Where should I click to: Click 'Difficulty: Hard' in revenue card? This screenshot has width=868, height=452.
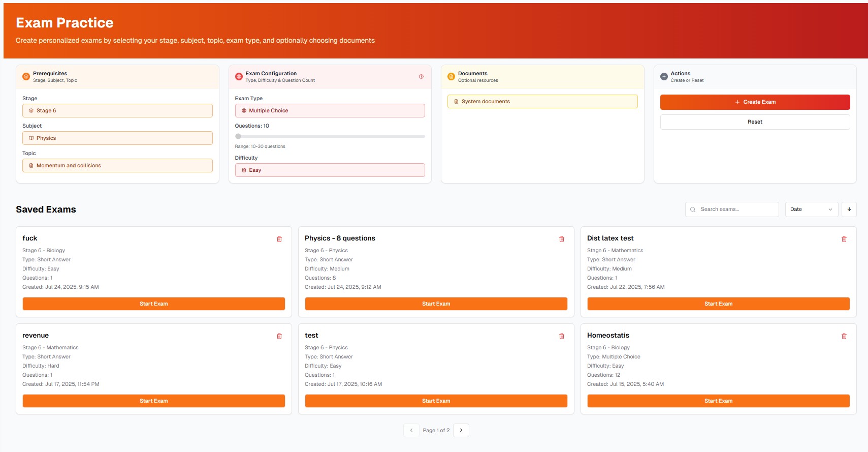(41, 366)
